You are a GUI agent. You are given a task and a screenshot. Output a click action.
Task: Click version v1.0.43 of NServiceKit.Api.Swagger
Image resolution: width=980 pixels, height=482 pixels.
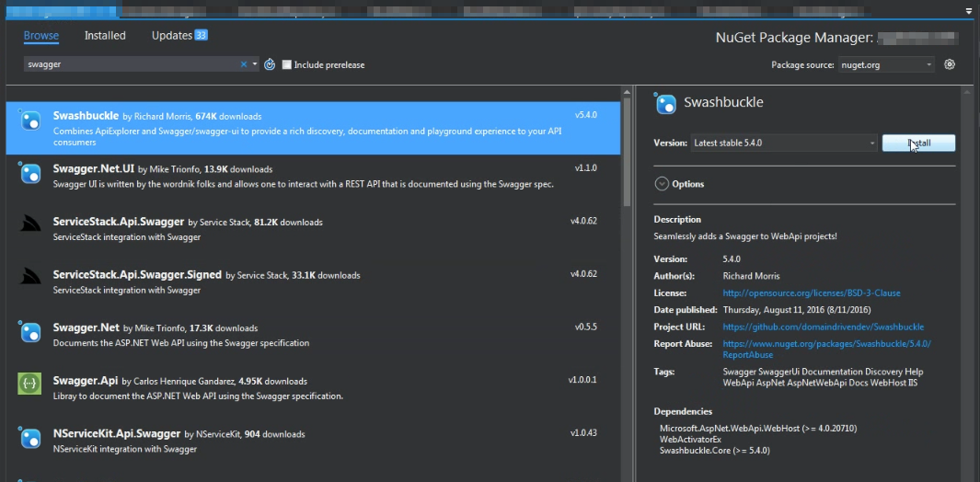click(583, 432)
